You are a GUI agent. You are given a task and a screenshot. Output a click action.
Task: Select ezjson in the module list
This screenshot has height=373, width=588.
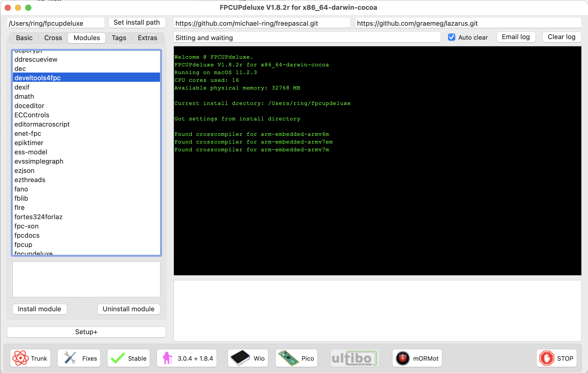pos(86,171)
